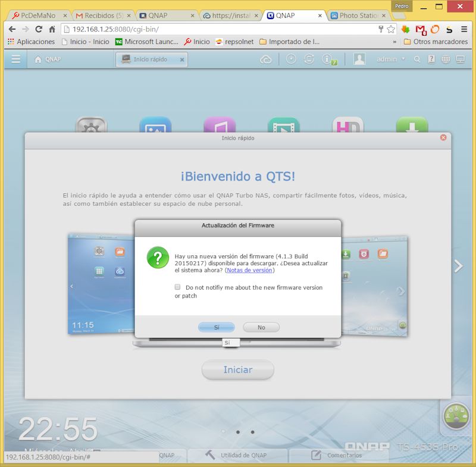The image size is (476, 467).
Task: Open the Otros marcadores folder
Action: [436, 42]
